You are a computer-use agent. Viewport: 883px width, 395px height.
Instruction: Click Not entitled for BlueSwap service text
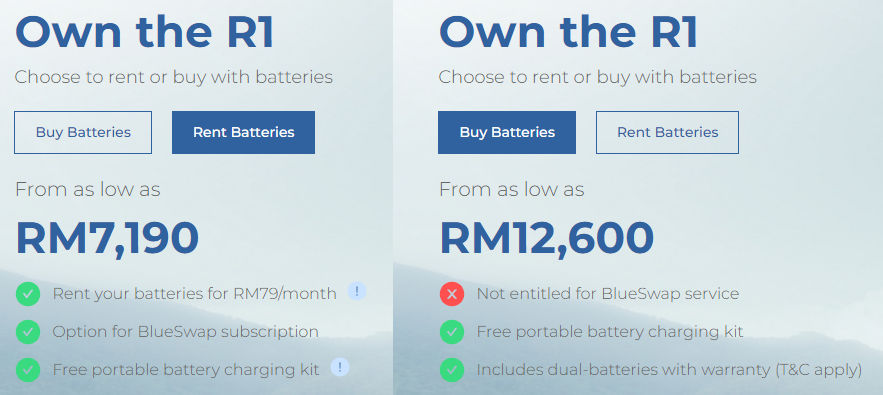tap(608, 294)
